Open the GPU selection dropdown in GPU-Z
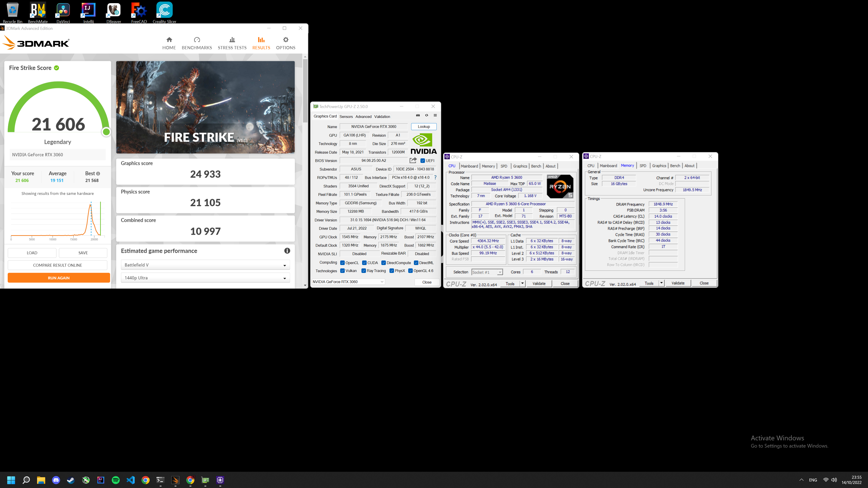The height and width of the screenshot is (488, 868). 348,282
